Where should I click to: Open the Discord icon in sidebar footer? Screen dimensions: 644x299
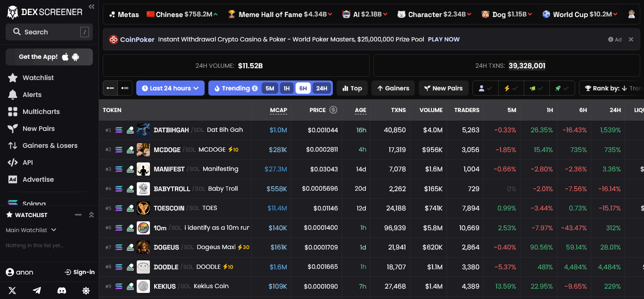coord(61,291)
